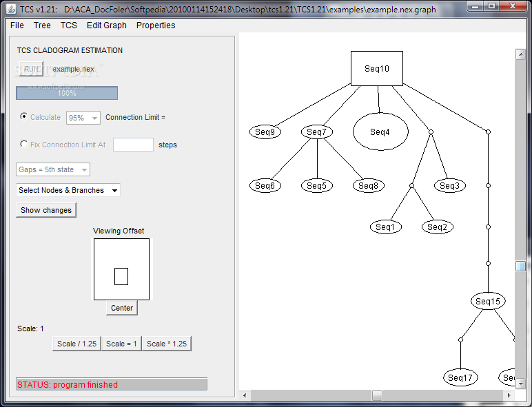Select the Seq10 root node
This screenshot has width=532, height=407.
[377, 68]
